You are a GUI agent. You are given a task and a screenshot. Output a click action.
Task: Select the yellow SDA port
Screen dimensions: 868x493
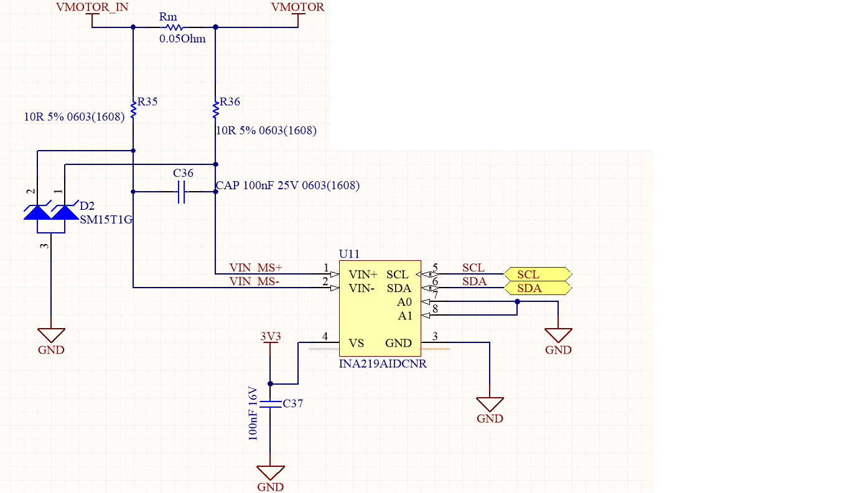coord(537,288)
